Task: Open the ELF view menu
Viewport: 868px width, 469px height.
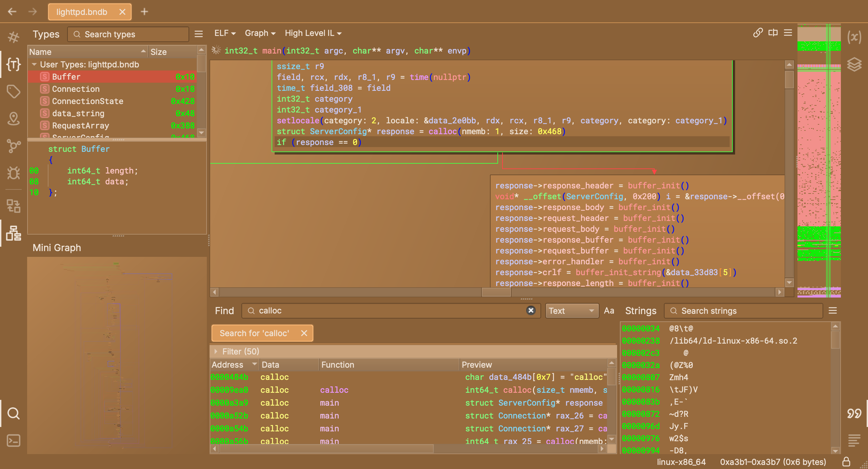Action: 224,33
